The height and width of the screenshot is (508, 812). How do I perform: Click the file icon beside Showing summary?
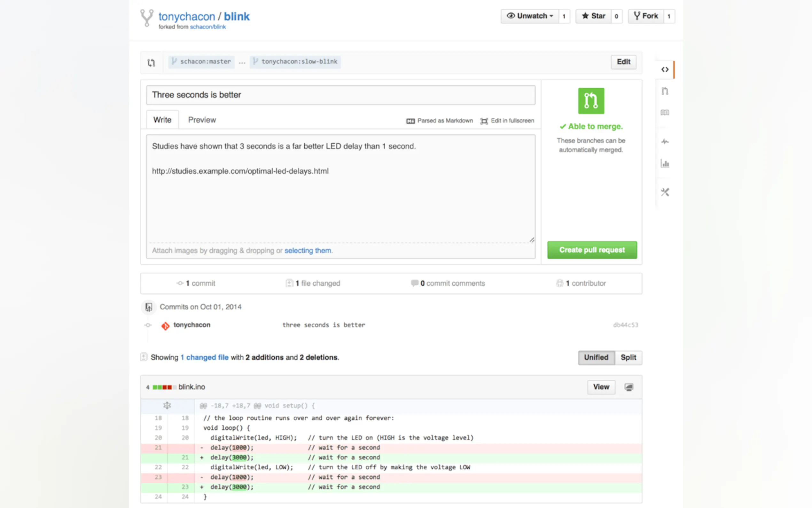click(144, 357)
